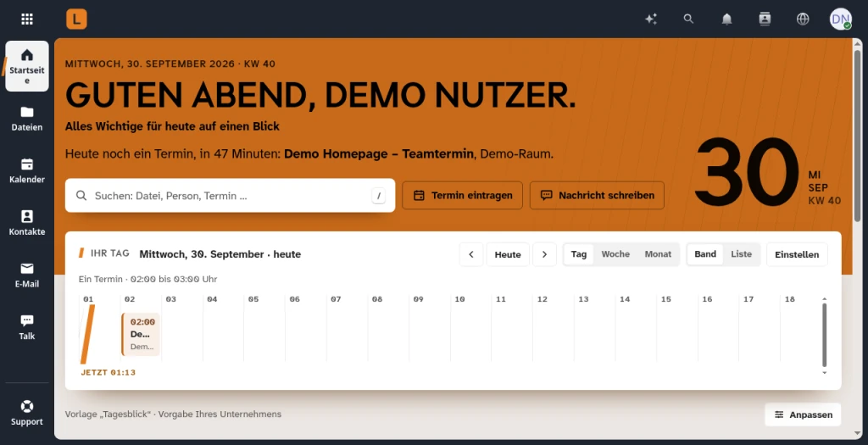The height and width of the screenshot is (445, 868).
Task: Click the Anpassen button
Action: click(803, 414)
